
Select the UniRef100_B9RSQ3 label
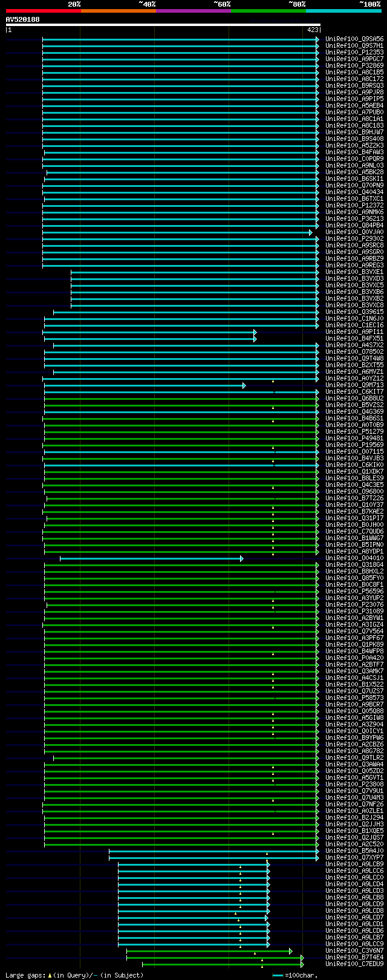tap(354, 86)
